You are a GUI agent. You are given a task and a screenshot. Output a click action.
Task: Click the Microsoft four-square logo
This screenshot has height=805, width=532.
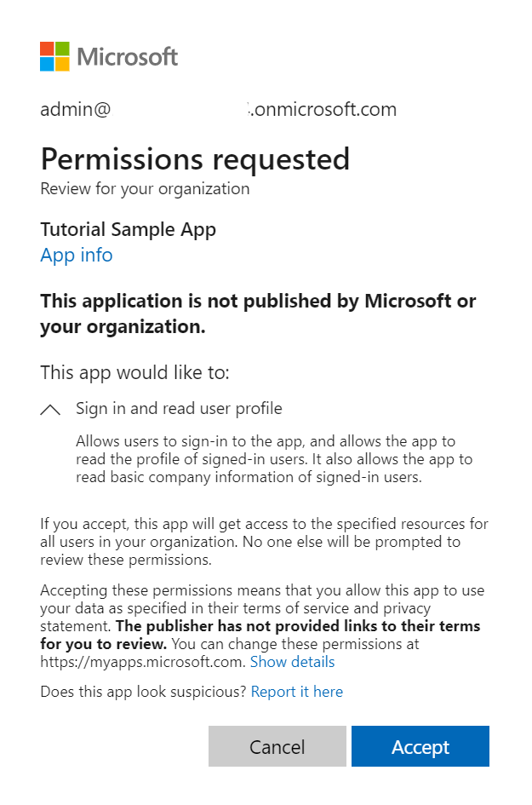(x=54, y=55)
